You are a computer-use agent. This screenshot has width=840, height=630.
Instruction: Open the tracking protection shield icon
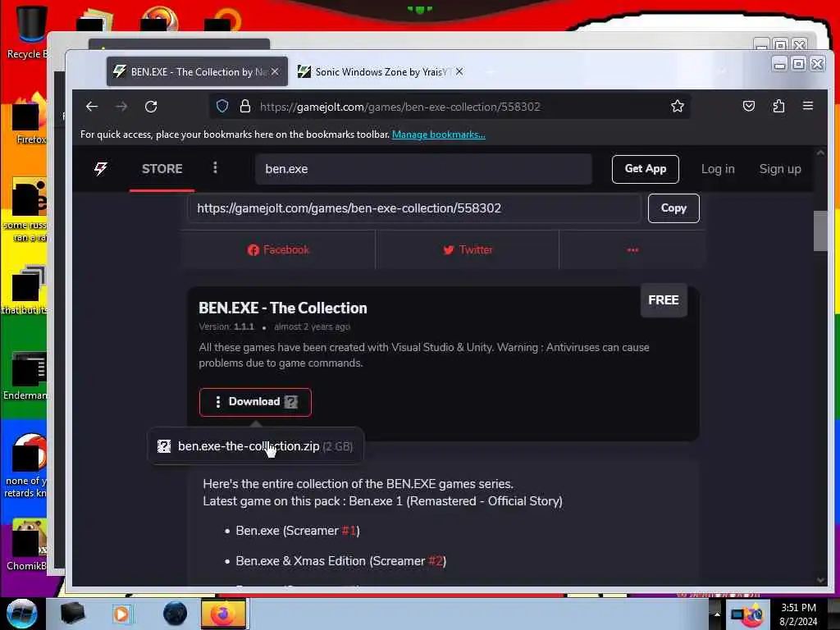pyautogui.click(x=222, y=106)
